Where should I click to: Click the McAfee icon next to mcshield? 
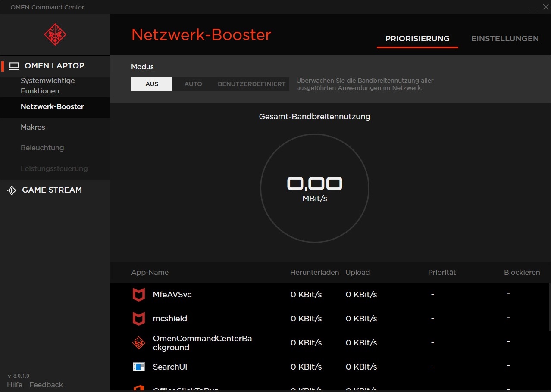coord(138,319)
